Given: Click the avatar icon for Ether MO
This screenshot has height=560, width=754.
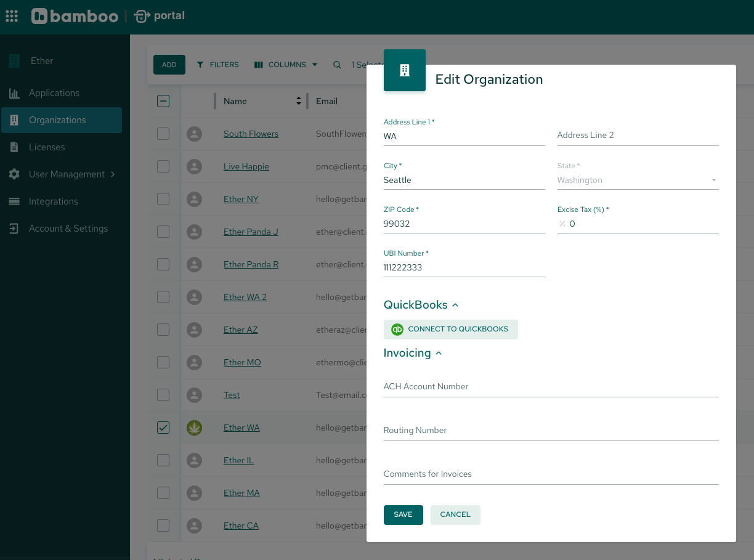Looking at the screenshot, I should point(195,362).
